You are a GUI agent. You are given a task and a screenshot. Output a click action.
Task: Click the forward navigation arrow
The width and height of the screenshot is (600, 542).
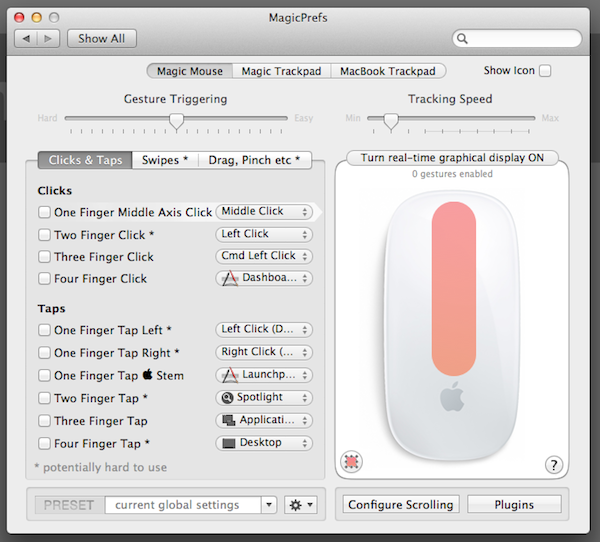(48, 39)
